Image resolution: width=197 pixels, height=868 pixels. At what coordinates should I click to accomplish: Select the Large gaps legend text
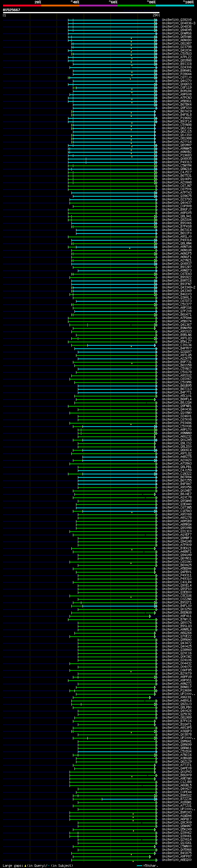pyautogui.click(x=38, y=865)
